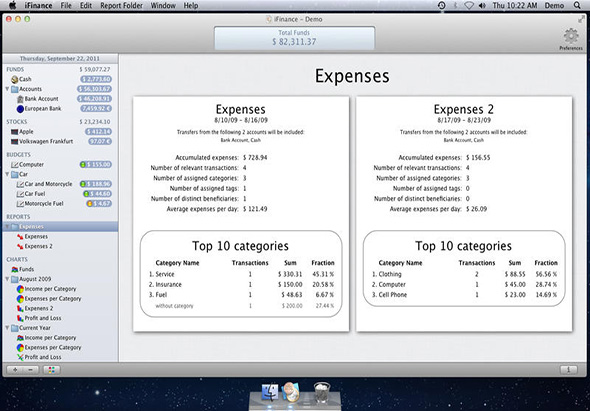590x411 pixels.
Task: Click the Cash balance badge
Action: coord(96,79)
